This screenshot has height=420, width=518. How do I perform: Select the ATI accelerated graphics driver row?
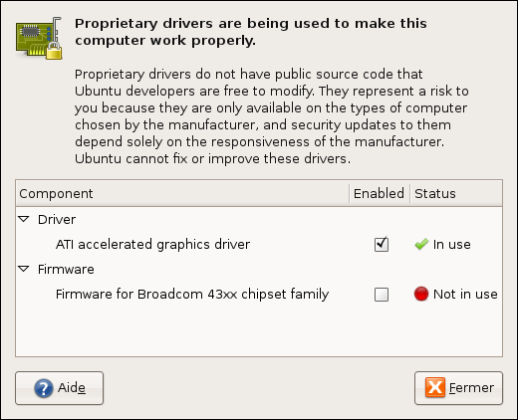point(259,245)
